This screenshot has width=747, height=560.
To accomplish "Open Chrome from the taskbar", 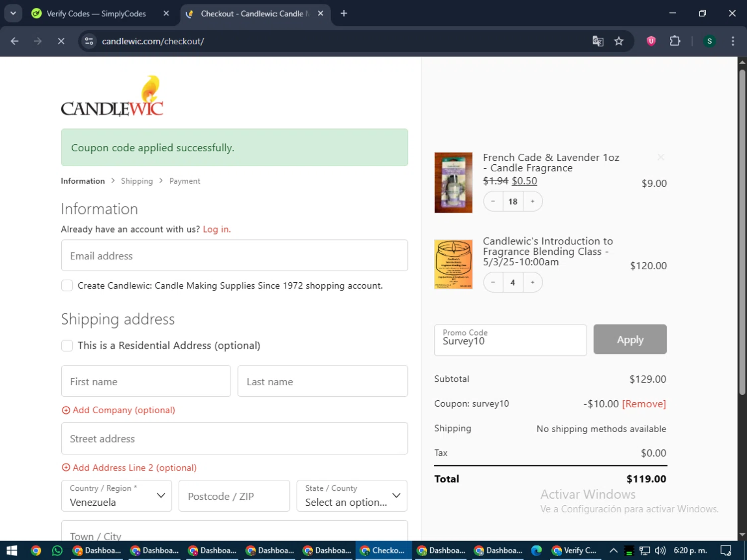I will pos(36,551).
